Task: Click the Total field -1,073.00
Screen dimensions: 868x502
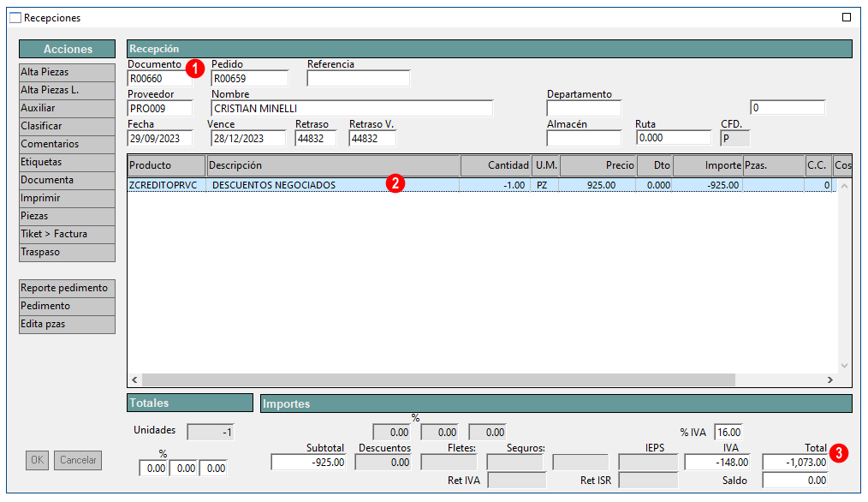Action: click(795, 462)
